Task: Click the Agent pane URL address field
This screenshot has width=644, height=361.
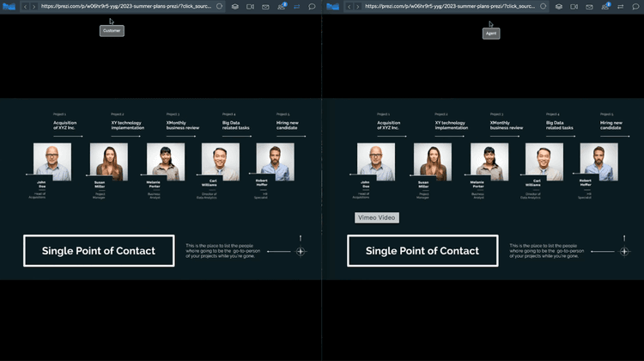Action: pyautogui.click(x=448, y=6)
